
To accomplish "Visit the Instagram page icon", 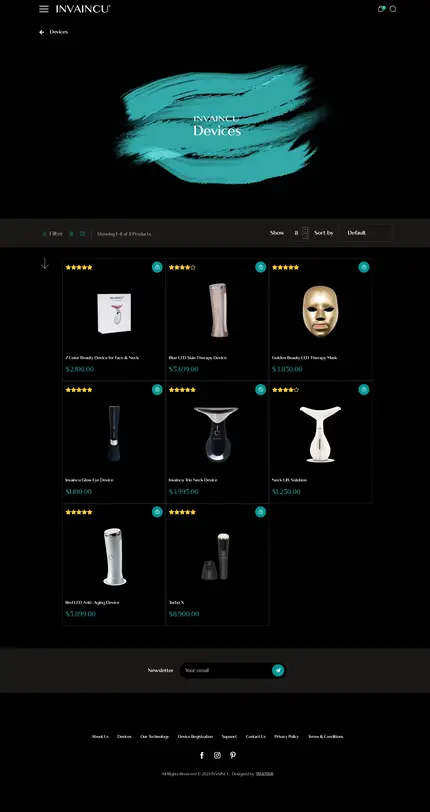I will coord(217,755).
